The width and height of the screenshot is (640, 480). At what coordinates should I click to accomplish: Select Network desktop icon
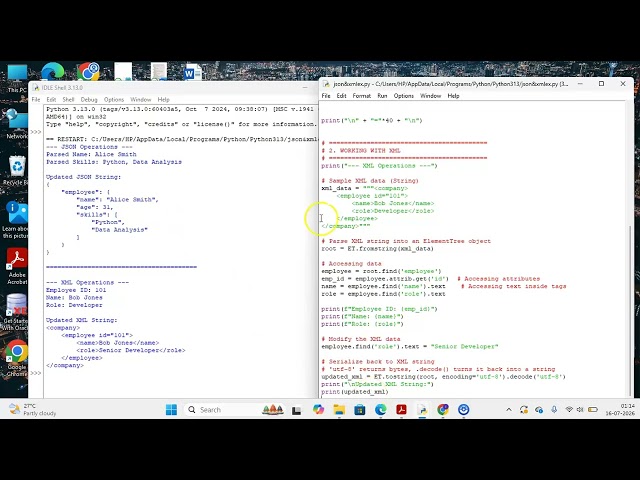pyautogui.click(x=16, y=124)
